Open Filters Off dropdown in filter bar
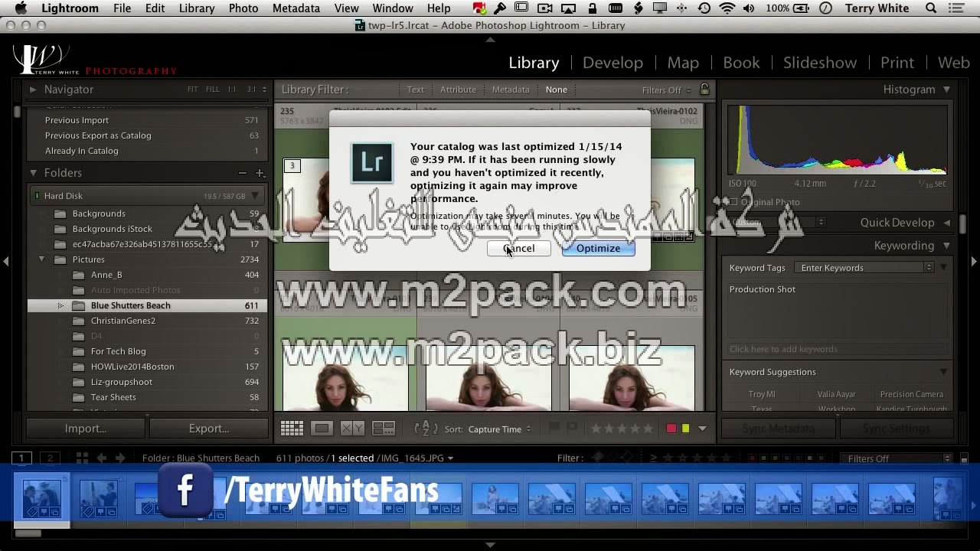 [666, 90]
